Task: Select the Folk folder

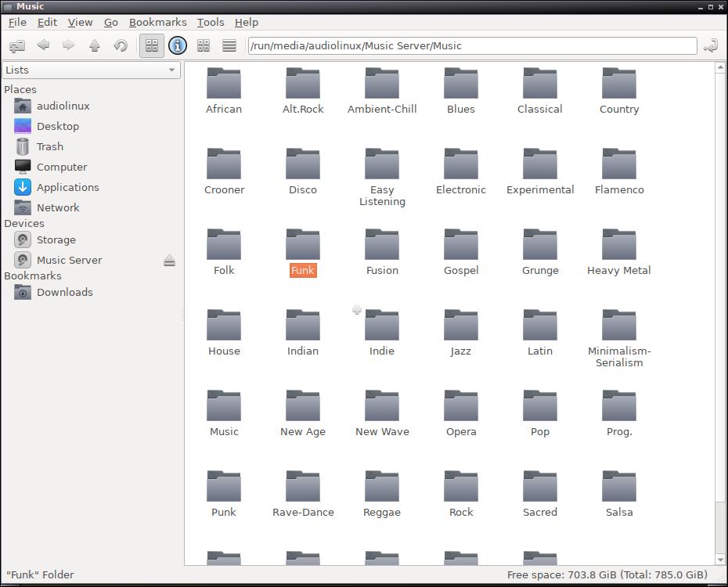Action: [224, 253]
